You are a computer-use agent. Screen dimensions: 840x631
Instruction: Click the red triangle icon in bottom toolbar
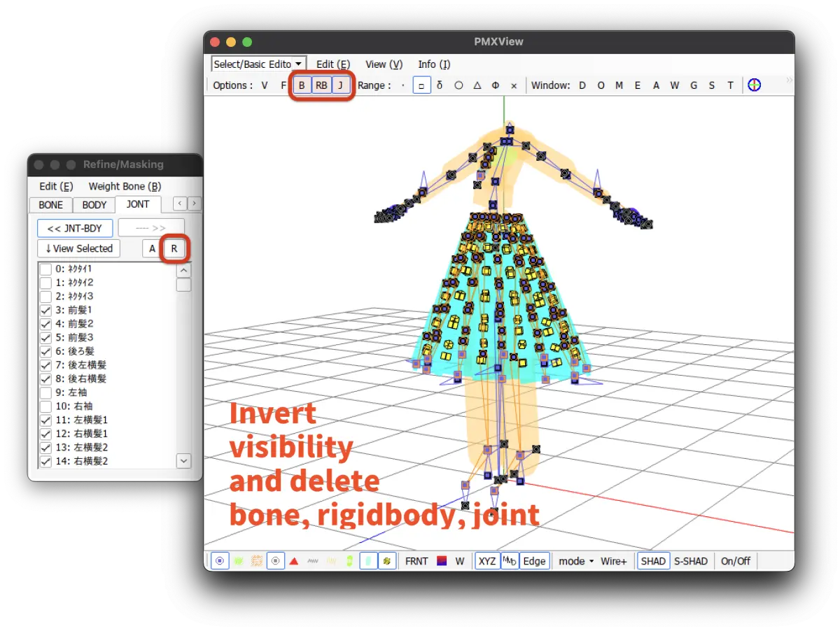tap(294, 561)
